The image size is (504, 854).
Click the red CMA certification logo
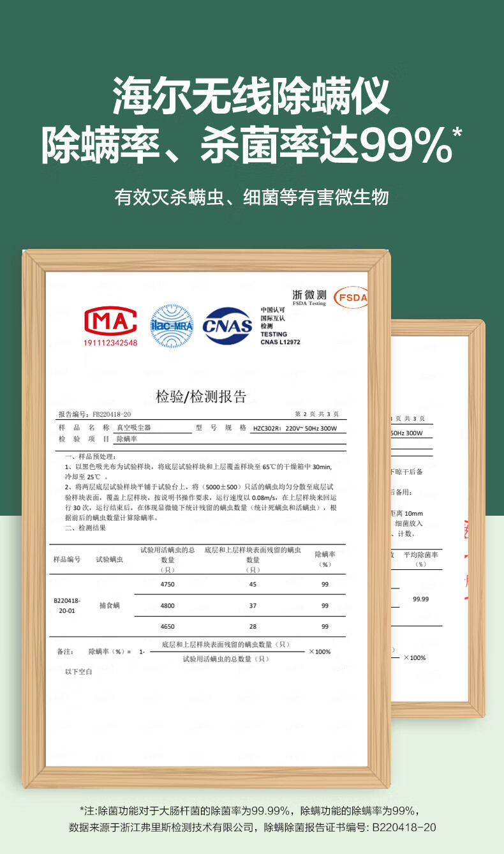click(x=111, y=322)
